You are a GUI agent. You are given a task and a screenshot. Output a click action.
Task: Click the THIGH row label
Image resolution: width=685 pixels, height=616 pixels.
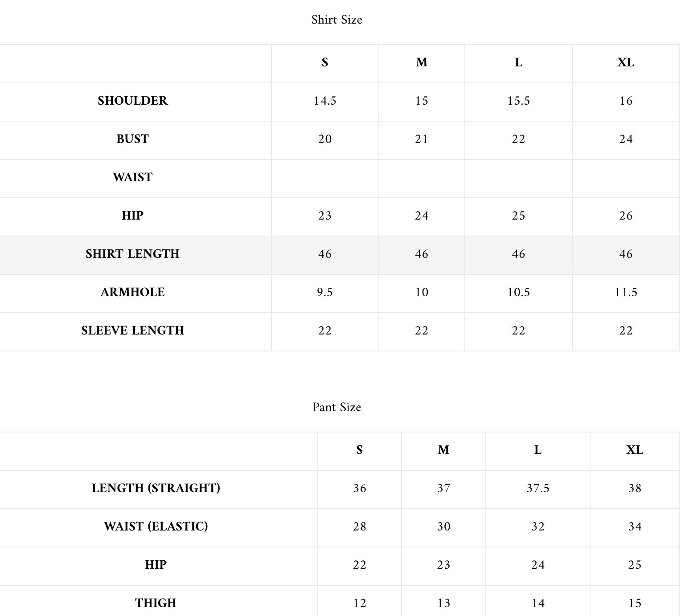[156, 603]
